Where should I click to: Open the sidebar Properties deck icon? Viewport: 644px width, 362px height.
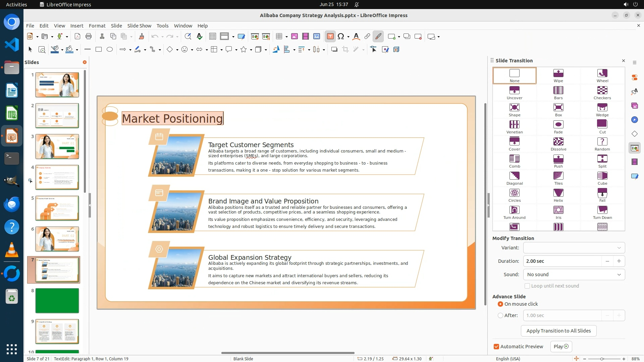[x=634, y=77]
